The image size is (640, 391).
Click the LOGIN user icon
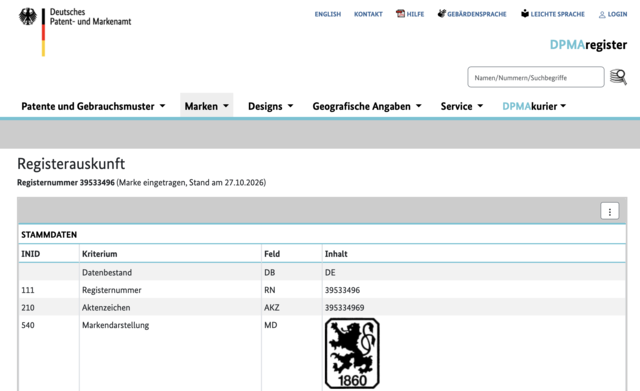click(x=602, y=15)
